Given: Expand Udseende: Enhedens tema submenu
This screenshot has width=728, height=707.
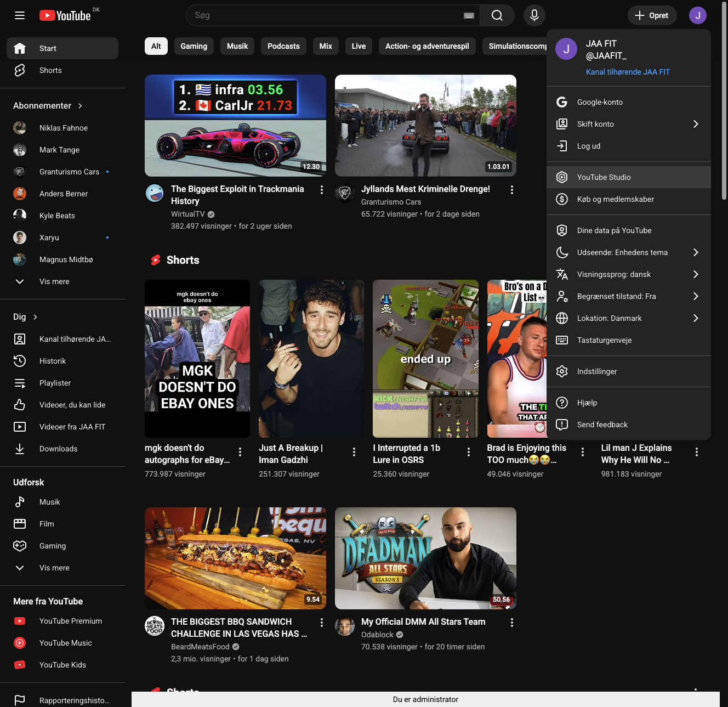Looking at the screenshot, I should click(629, 252).
